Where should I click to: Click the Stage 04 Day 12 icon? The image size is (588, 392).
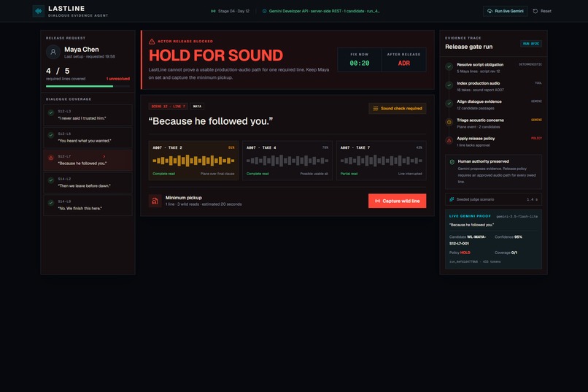tap(213, 11)
